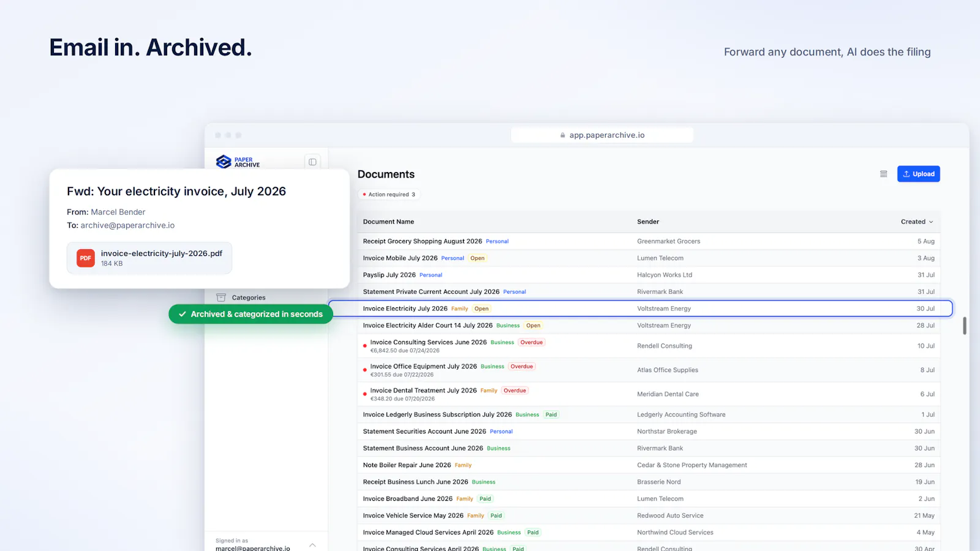The height and width of the screenshot is (551, 980).
Task: Click the Paper Archive logo
Action: point(238,162)
